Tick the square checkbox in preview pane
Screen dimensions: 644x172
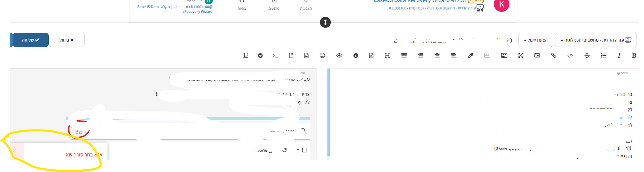tap(305, 150)
